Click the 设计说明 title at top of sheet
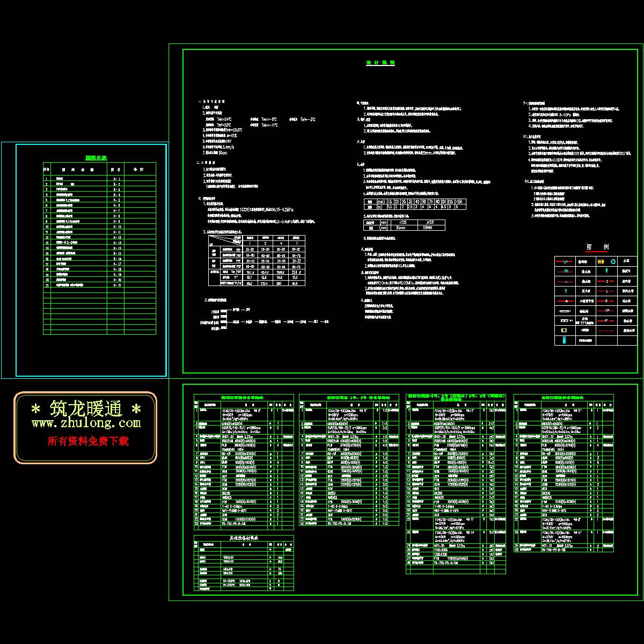Screen dimensions: 644x644 [x=380, y=63]
